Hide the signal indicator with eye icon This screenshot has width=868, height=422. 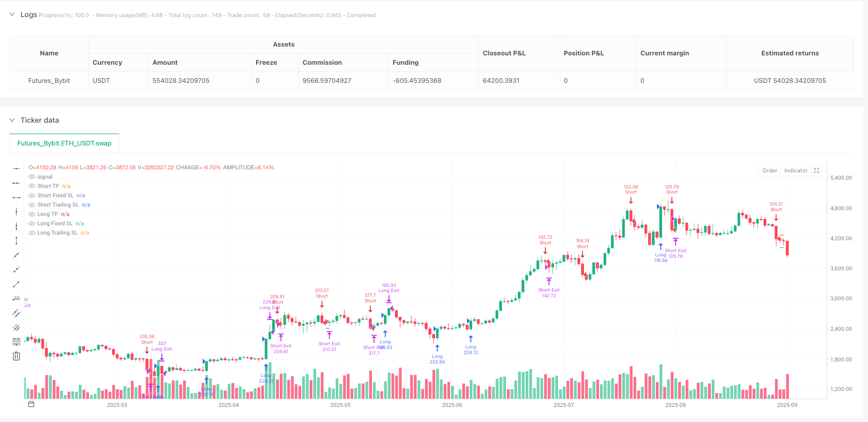tap(32, 177)
